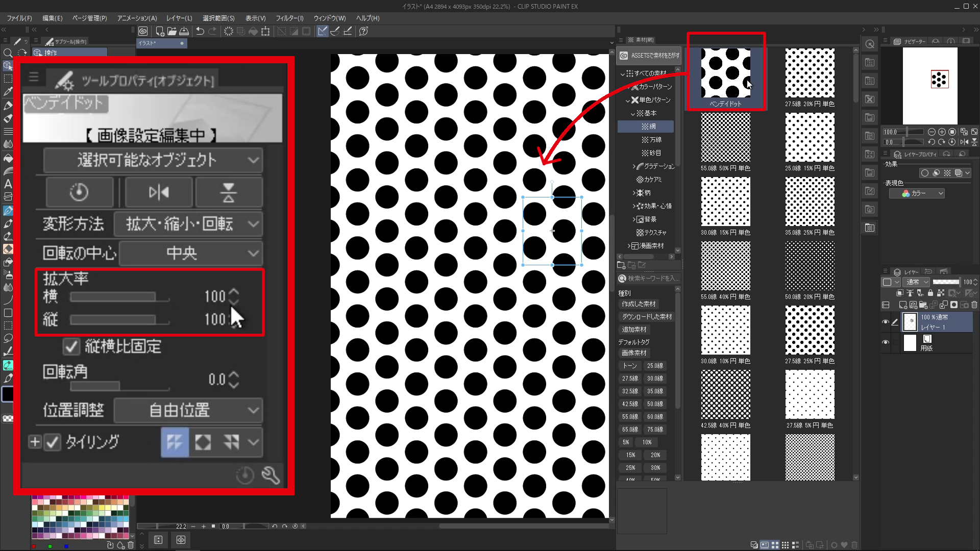Expand the グラデーション folder in the material tree

click(x=634, y=166)
